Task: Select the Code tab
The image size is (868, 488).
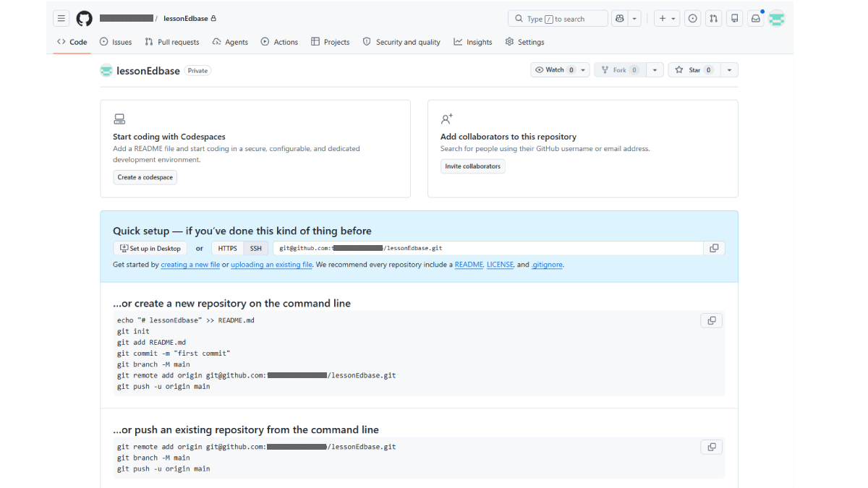Action: 72,42
